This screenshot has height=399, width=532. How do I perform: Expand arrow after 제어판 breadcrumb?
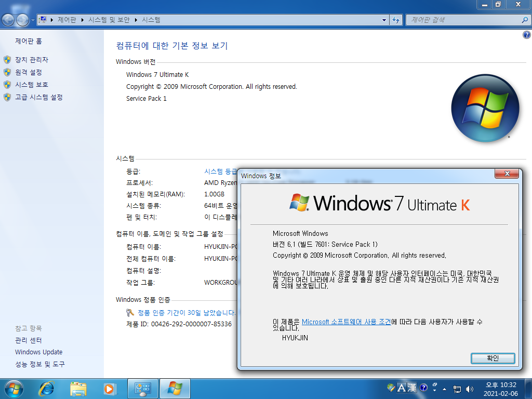coord(83,20)
